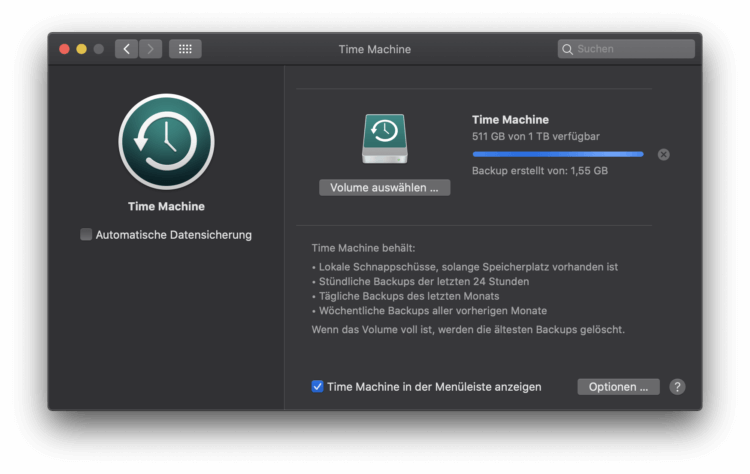Click the Time Machine window title
750x474 pixels.
tap(375, 49)
